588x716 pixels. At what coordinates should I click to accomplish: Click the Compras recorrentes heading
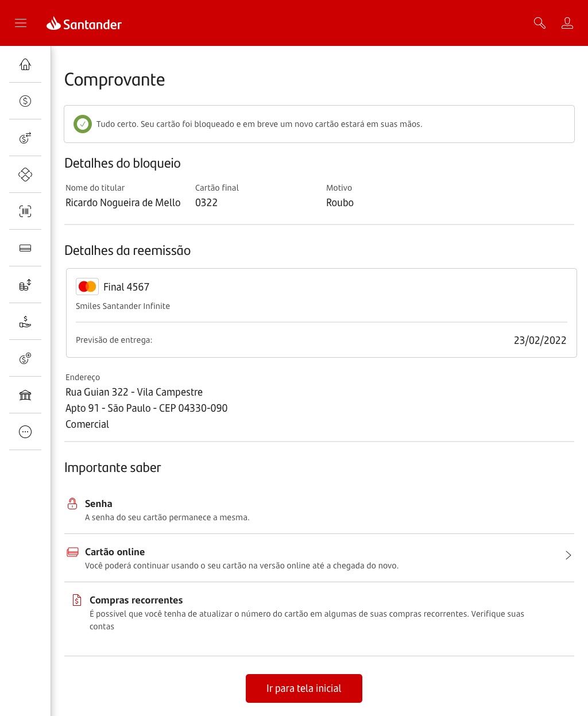click(136, 600)
